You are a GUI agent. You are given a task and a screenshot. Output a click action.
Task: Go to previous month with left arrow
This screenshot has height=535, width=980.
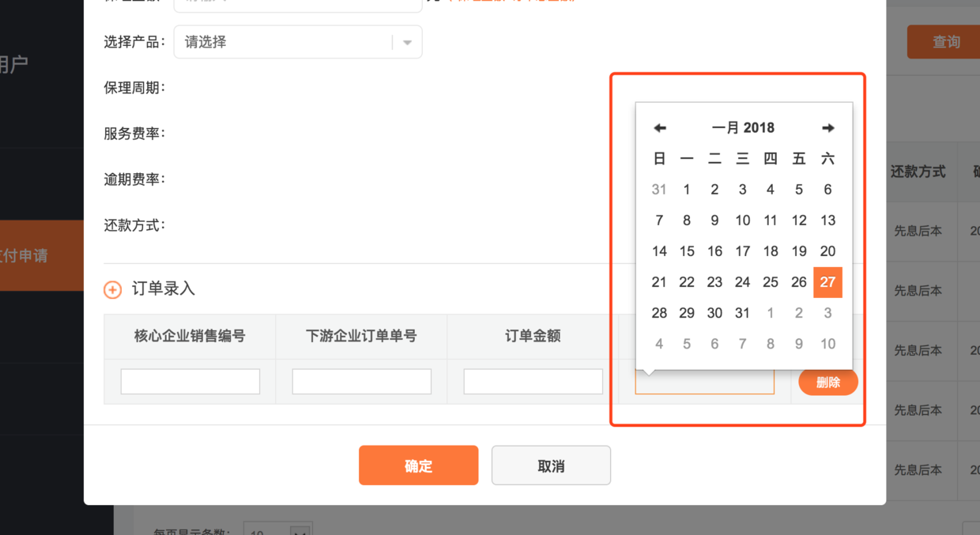[x=659, y=127]
